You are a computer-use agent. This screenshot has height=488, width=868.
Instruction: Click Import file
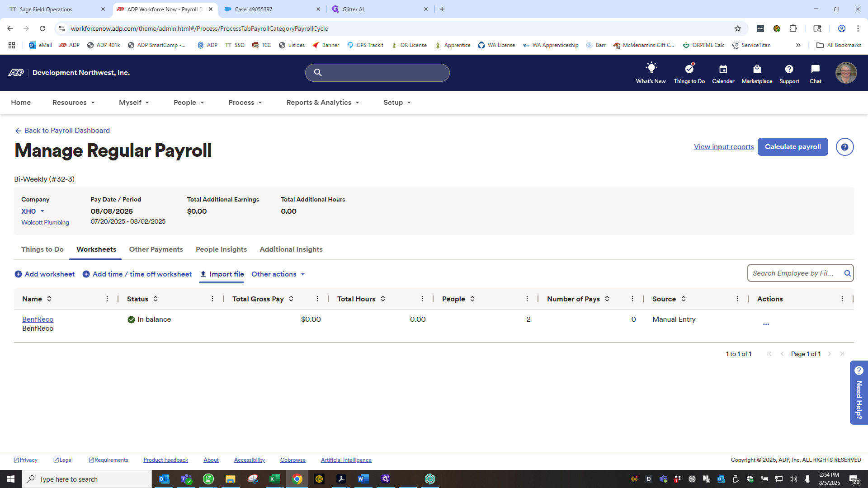coord(222,274)
